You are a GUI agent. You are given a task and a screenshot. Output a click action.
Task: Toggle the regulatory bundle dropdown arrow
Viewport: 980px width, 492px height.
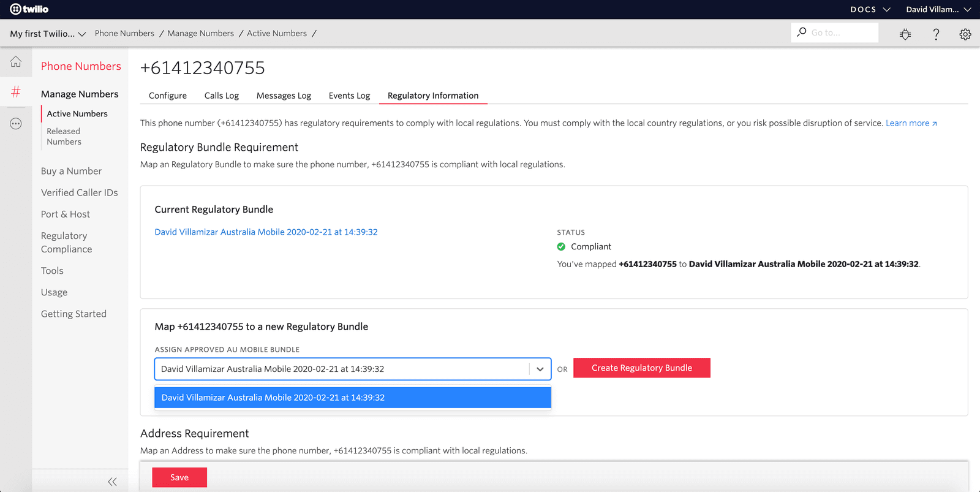point(540,369)
